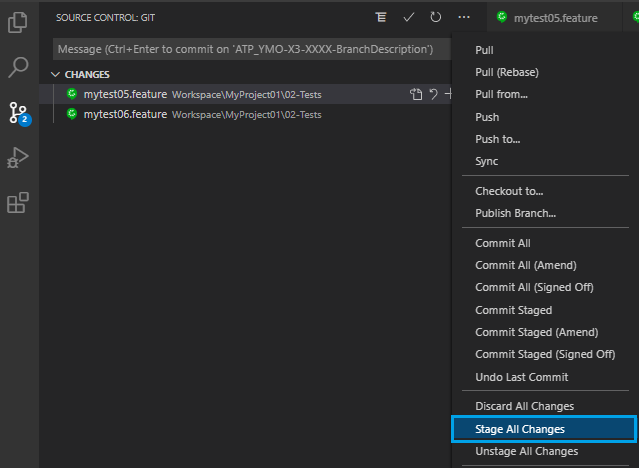
Task: Collapse the CHANGES section
Action: click(x=56, y=74)
